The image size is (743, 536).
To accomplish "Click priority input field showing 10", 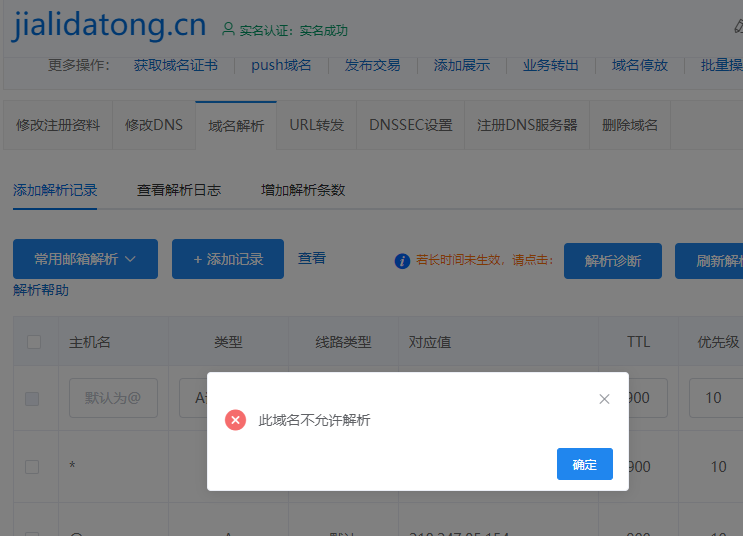I will 716,398.
